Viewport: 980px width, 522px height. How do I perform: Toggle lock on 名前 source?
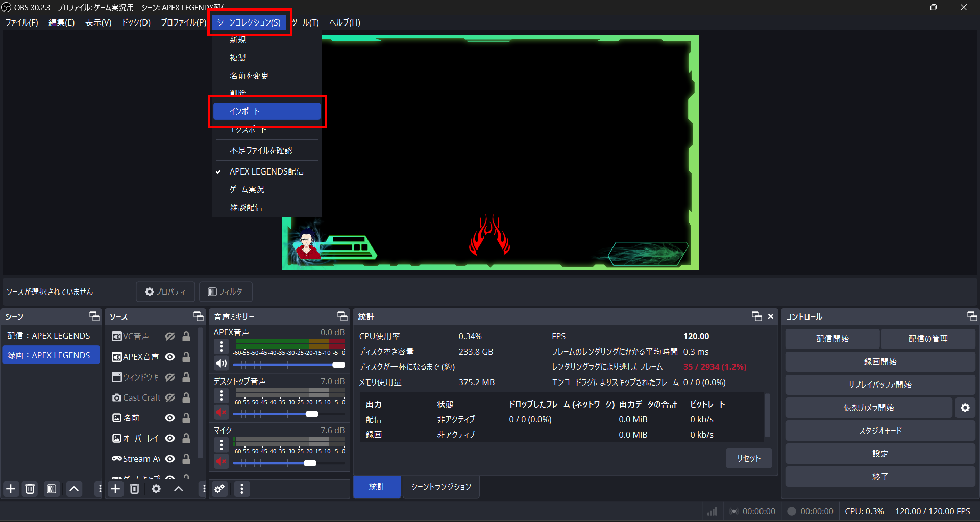[x=186, y=418]
